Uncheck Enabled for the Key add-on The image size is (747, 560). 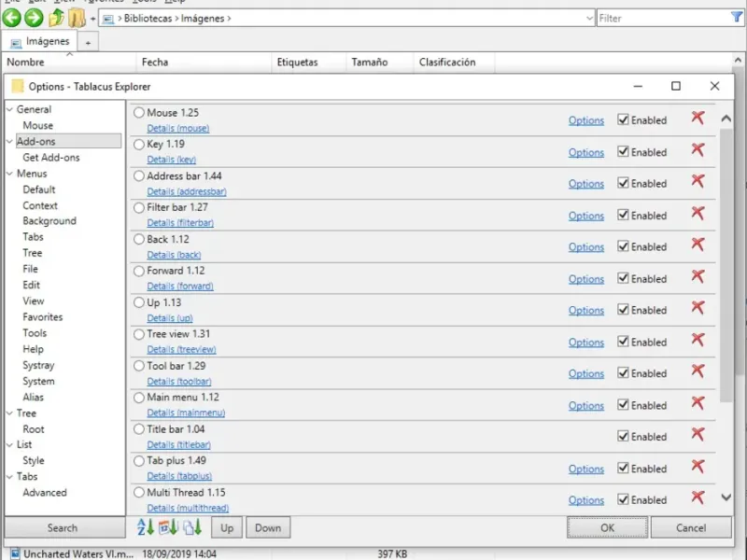pos(623,151)
